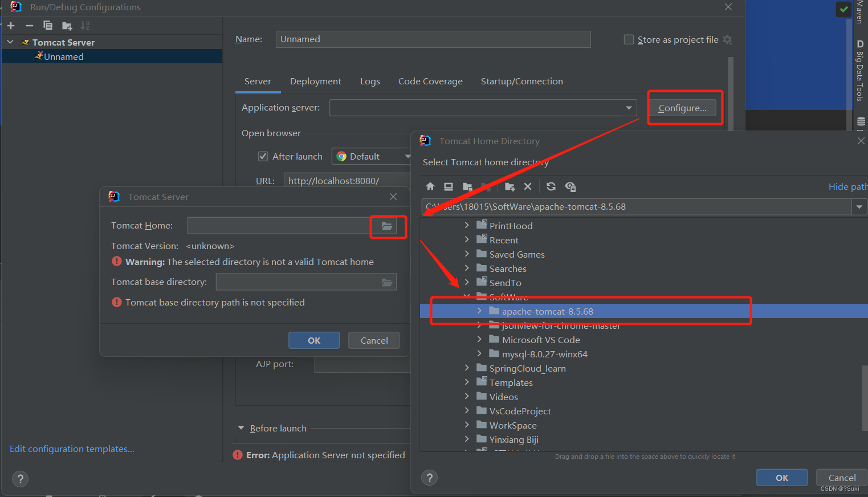Create new configuration folder icon
Image resolution: width=868 pixels, height=497 pixels.
click(x=67, y=26)
